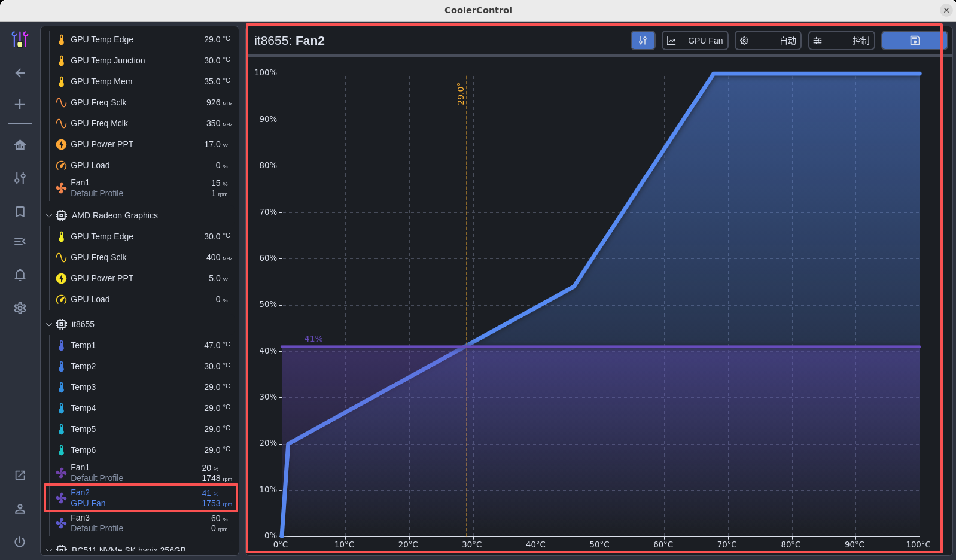
Task: Click the it8655: Fan2 title
Action: pyautogui.click(x=290, y=41)
